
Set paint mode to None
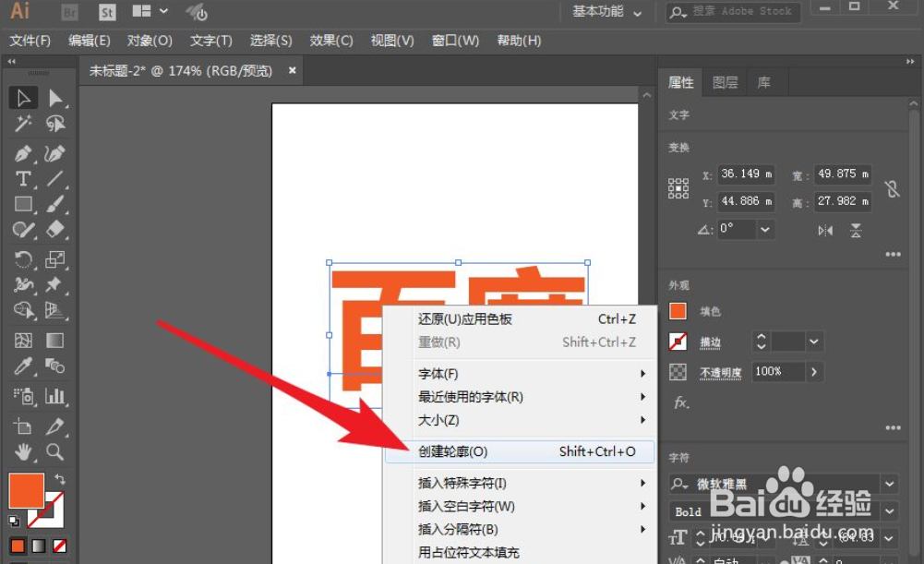59,546
